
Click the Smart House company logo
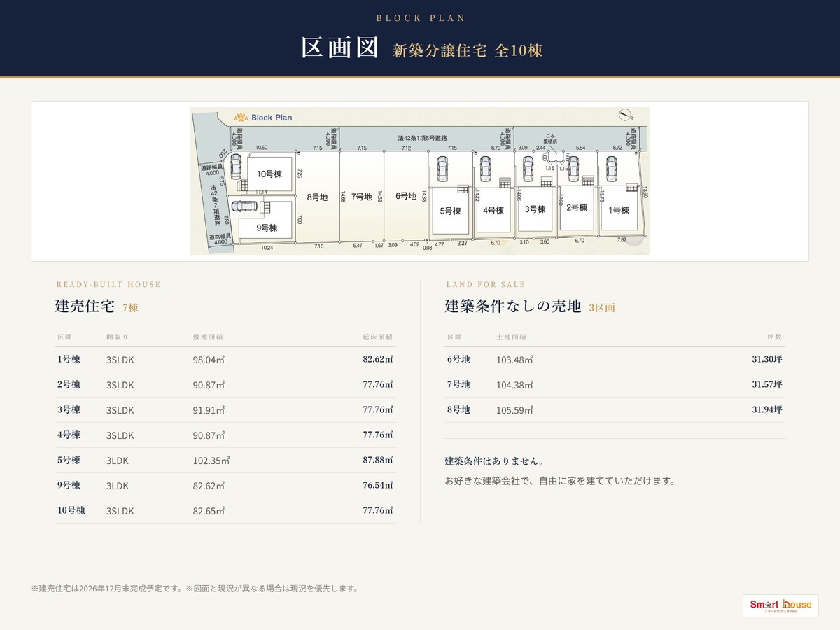click(780, 605)
